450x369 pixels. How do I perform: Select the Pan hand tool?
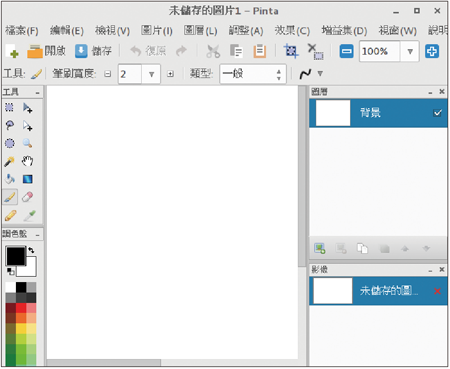point(27,161)
